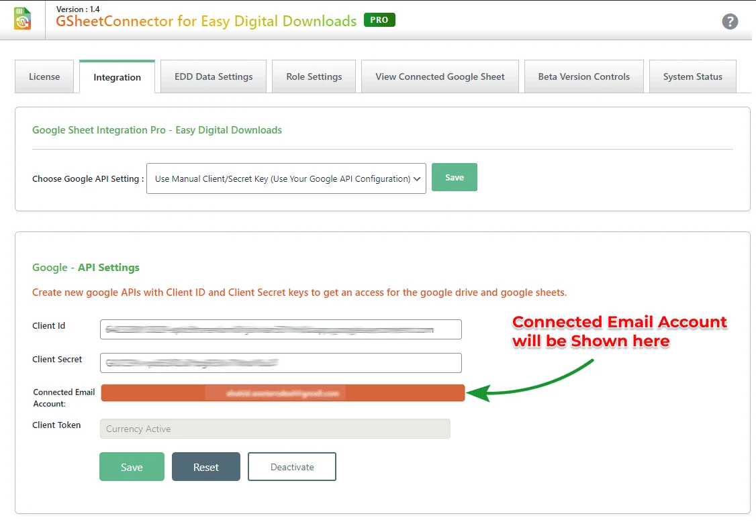The width and height of the screenshot is (756, 532).
Task: Go to the Role Settings tab
Action: click(x=314, y=77)
